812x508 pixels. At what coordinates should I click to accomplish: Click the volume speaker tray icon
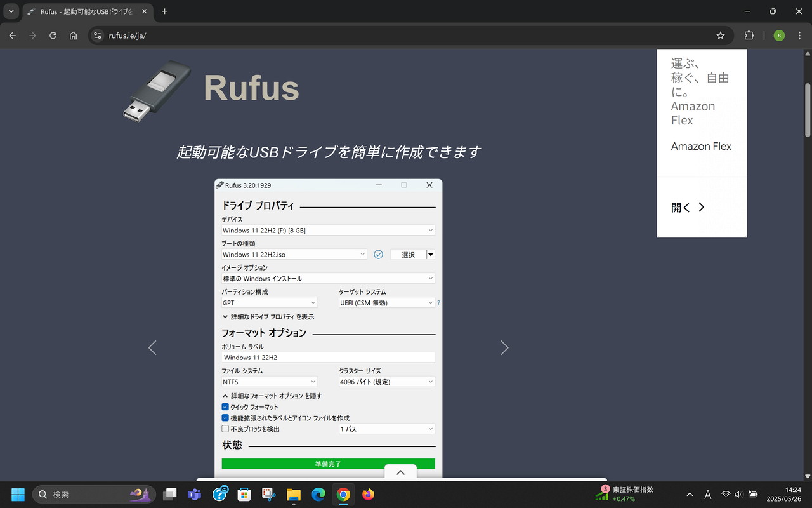point(738,494)
